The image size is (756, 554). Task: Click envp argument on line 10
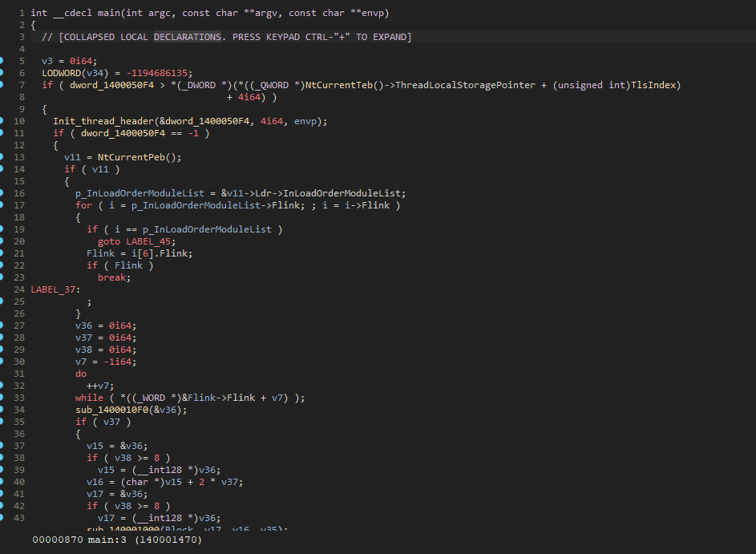(305, 121)
